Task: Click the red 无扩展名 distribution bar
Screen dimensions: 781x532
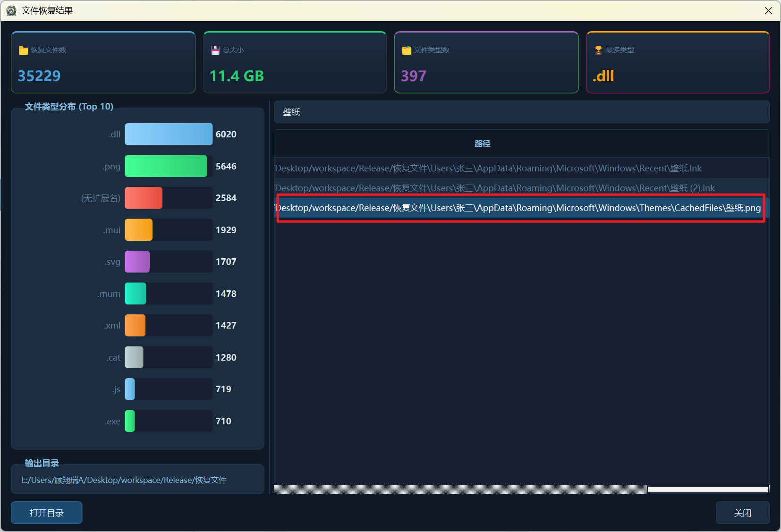Action: pyautogui.click(x=144, y=198)
